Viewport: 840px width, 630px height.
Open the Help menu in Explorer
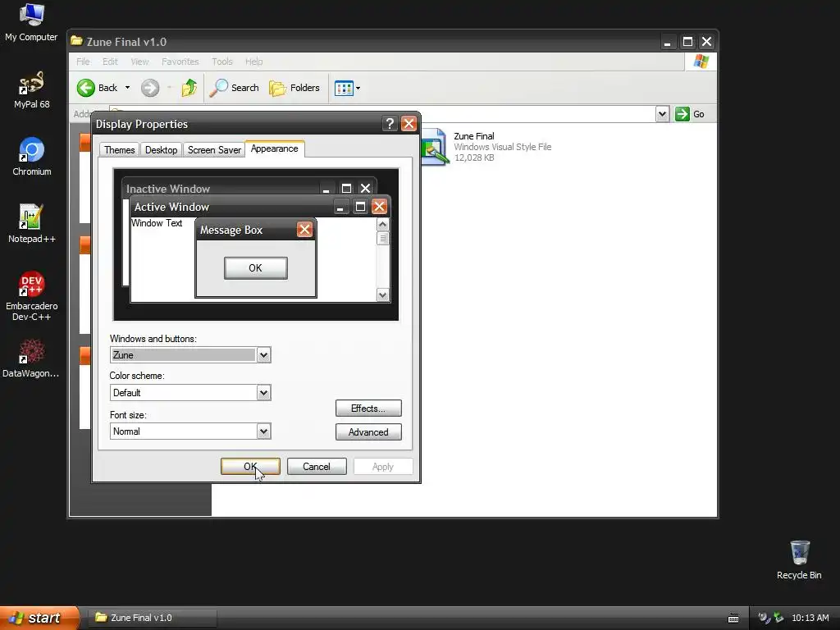(x=254, y=62)
